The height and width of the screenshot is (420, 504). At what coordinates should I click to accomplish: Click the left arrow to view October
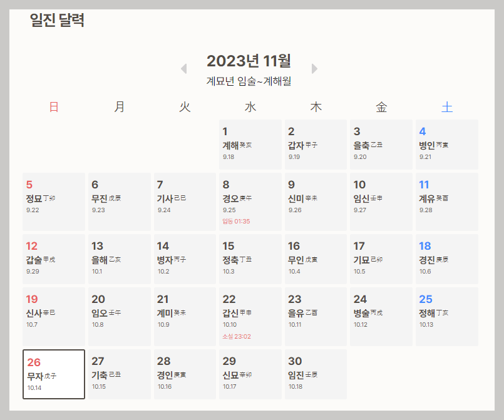click(x=182, y=69)
